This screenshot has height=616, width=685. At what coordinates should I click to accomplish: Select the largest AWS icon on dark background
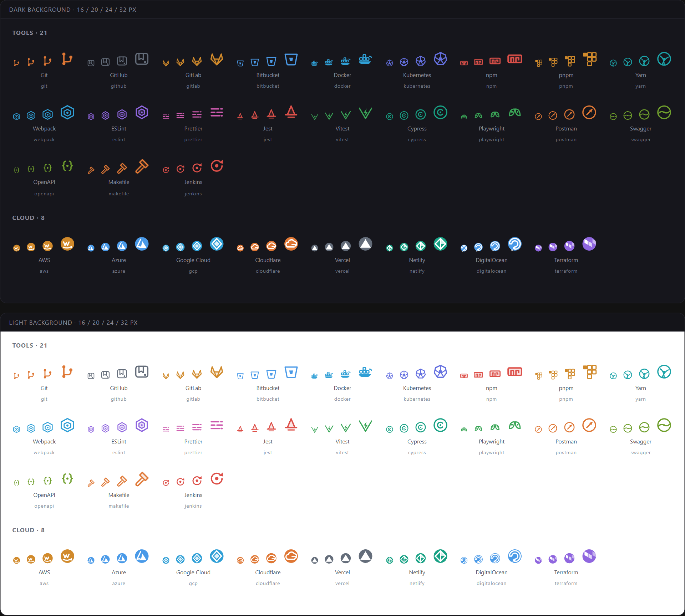67,244
